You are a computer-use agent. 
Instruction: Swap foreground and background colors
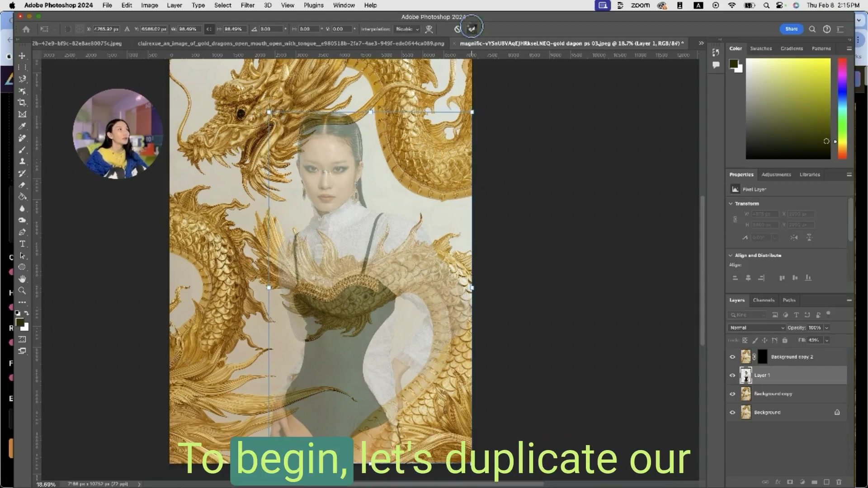[x=27, y=313]
